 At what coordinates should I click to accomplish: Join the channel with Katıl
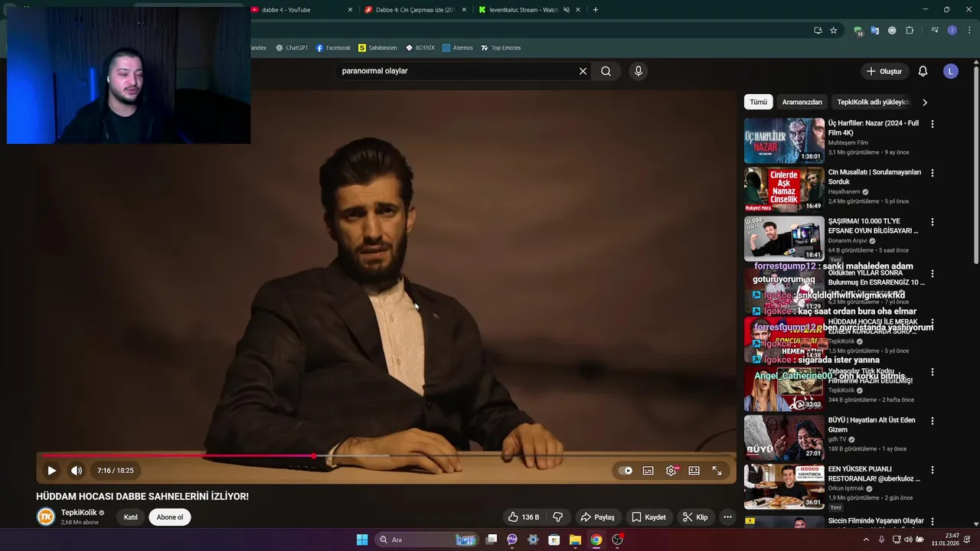131,517
